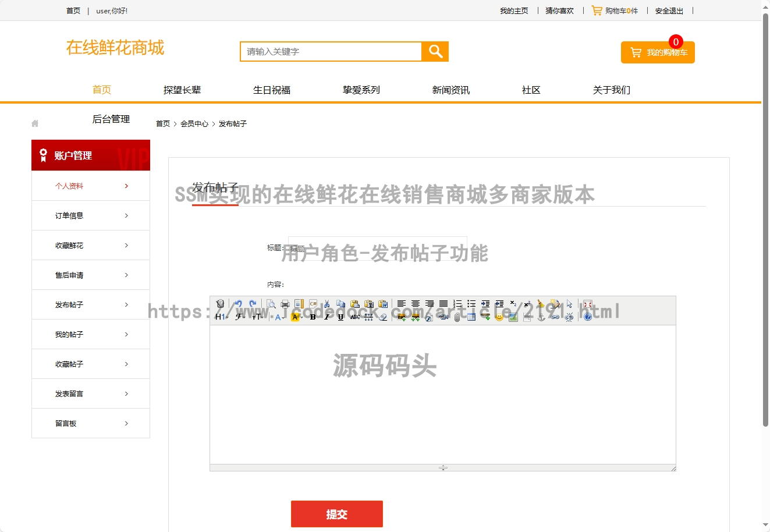Image resolution: width=770 pixels, height=532 pixels.
Task: Attach file with paperclip icon
Action: click(x=457, y=317)
